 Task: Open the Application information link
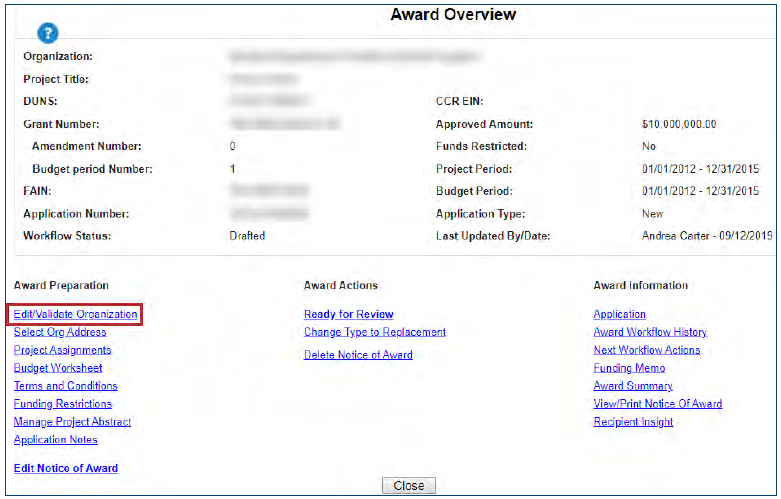620,314
